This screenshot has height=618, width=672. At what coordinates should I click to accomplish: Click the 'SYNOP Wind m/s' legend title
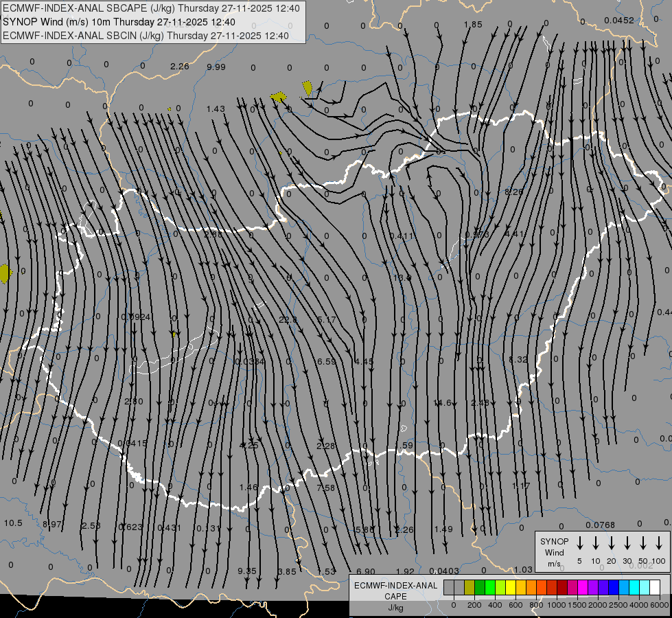coord(554,552)
